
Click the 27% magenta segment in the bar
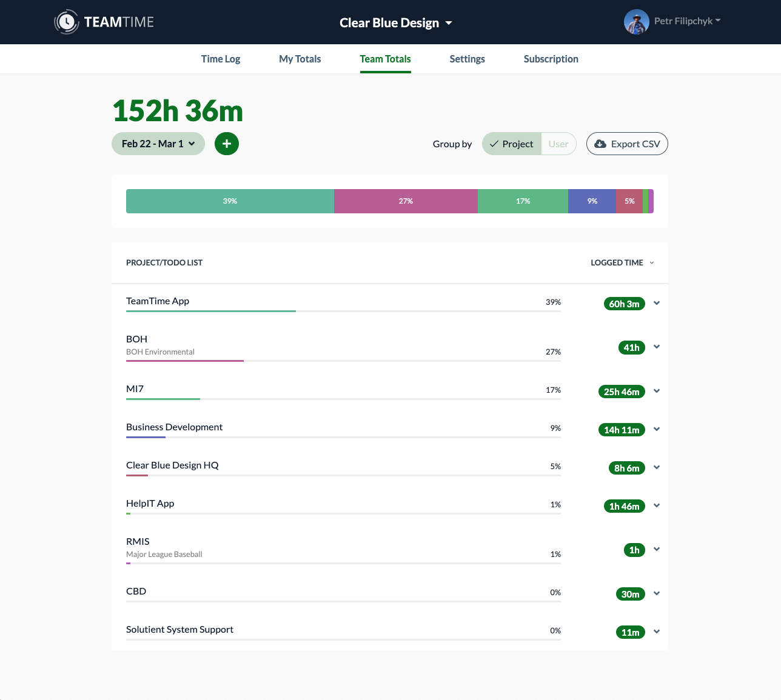tap(406, 201)
